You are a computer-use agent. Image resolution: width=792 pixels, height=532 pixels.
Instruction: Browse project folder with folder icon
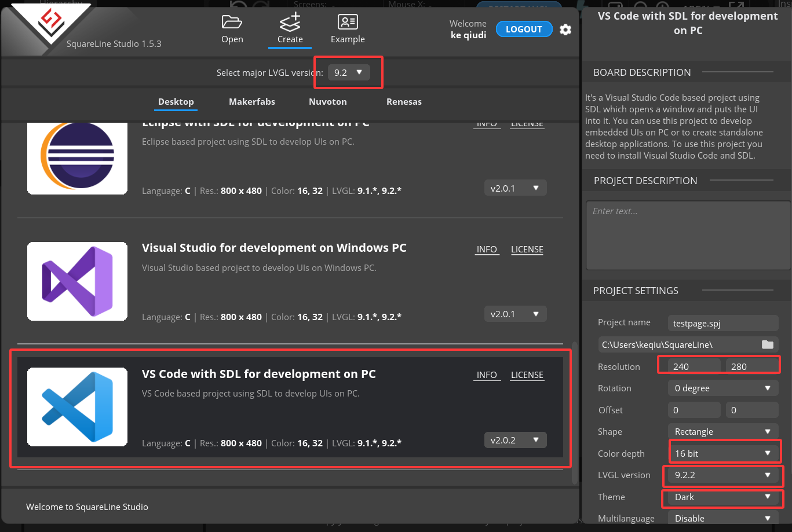(767, 344)
